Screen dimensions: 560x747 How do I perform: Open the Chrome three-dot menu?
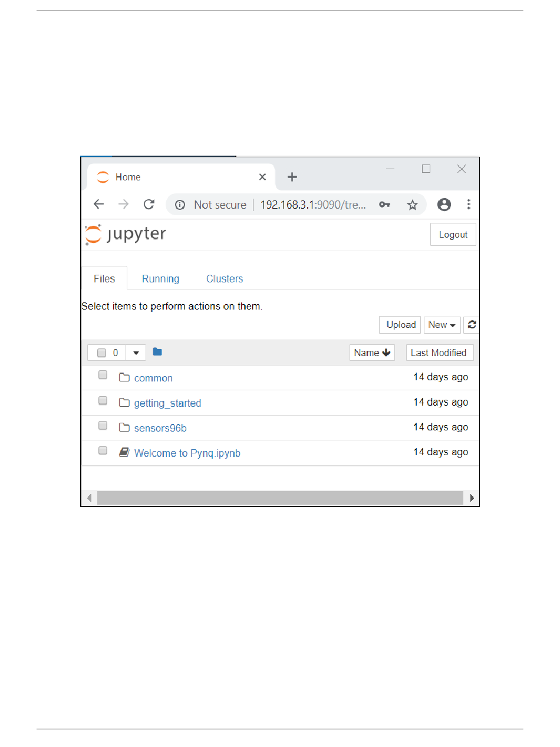(x=469, y=205)
